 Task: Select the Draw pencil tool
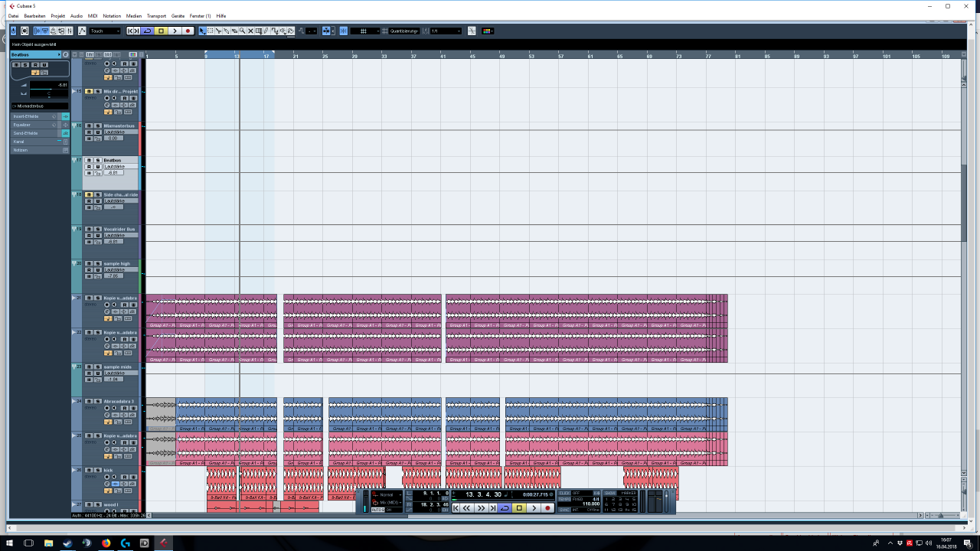click(266, 31)
